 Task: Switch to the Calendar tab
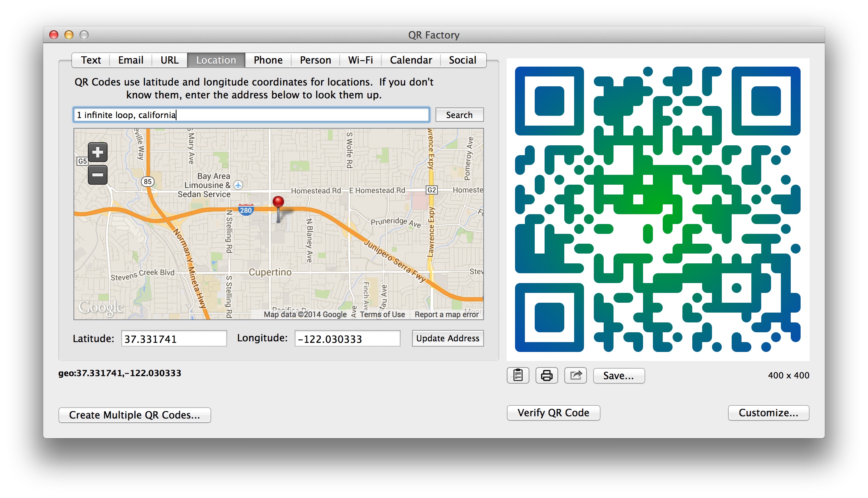point(410,60)
